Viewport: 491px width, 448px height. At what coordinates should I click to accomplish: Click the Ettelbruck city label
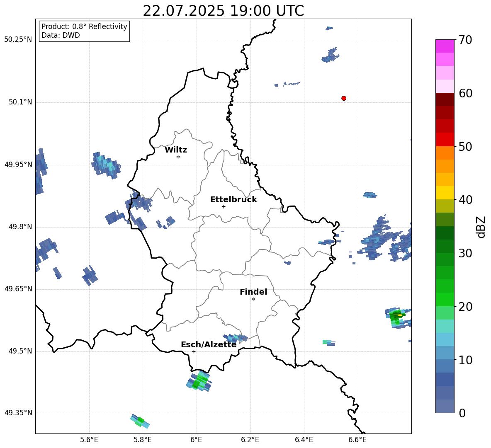[x=233, y=200]
